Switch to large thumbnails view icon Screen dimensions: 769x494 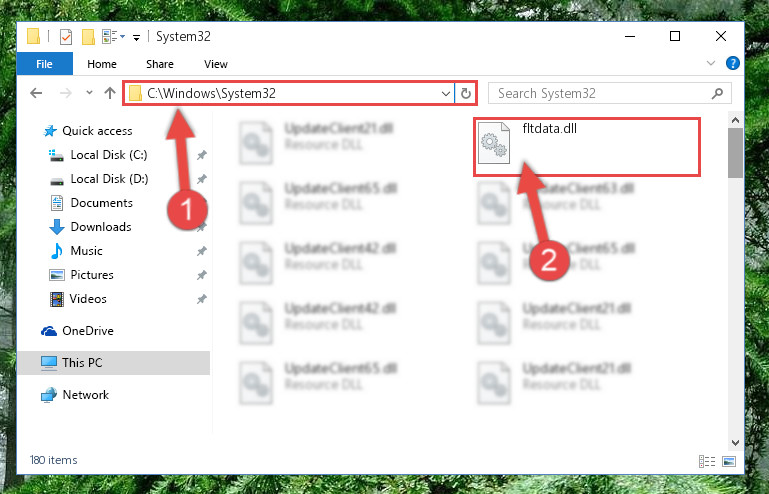(x=729, y=461)
